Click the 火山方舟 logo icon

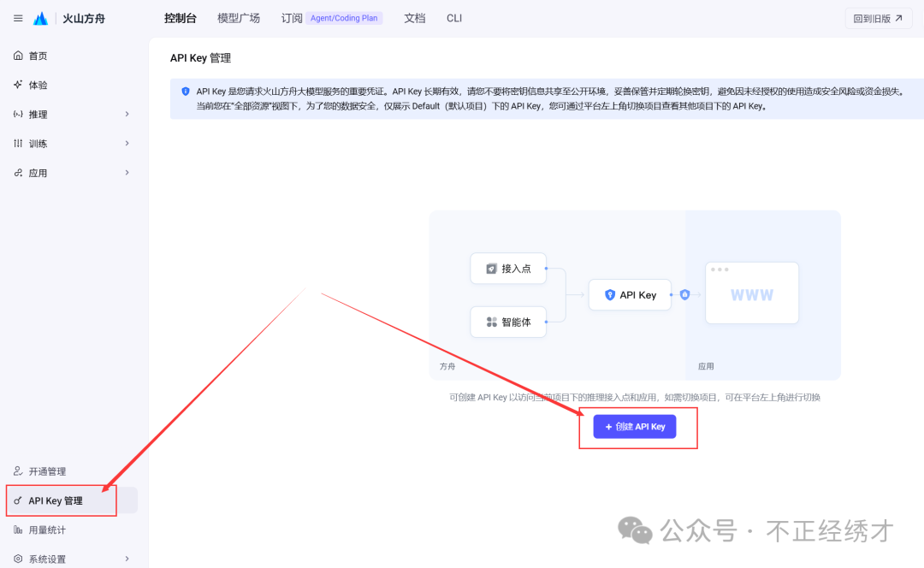coord(41,19)
